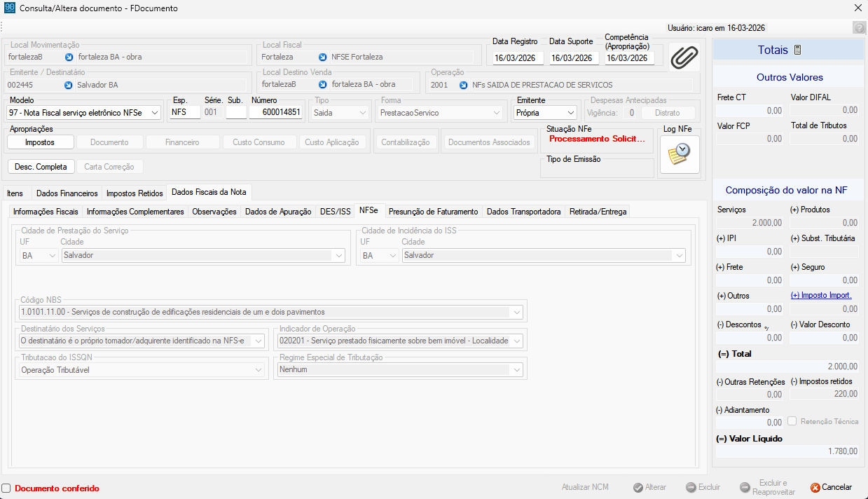The height and width of the screenshot is (499, 868).
Task: Click the Documento appropriations button
Action: pyautogui.click(x=109, y=142)
